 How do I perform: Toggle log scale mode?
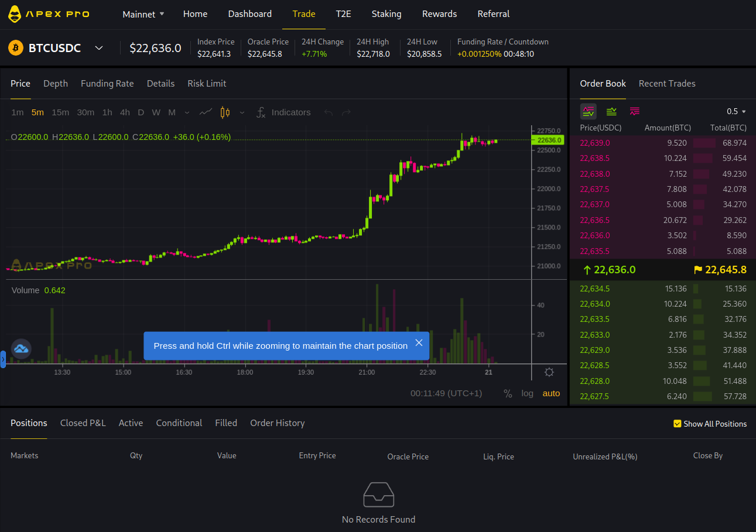pos(528,393)
